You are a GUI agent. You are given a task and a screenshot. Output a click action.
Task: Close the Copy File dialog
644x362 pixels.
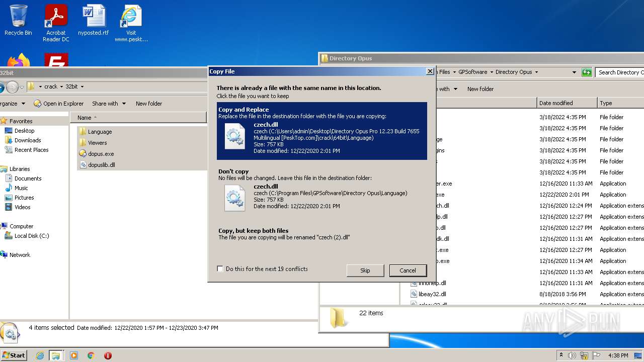pos(430,71)
